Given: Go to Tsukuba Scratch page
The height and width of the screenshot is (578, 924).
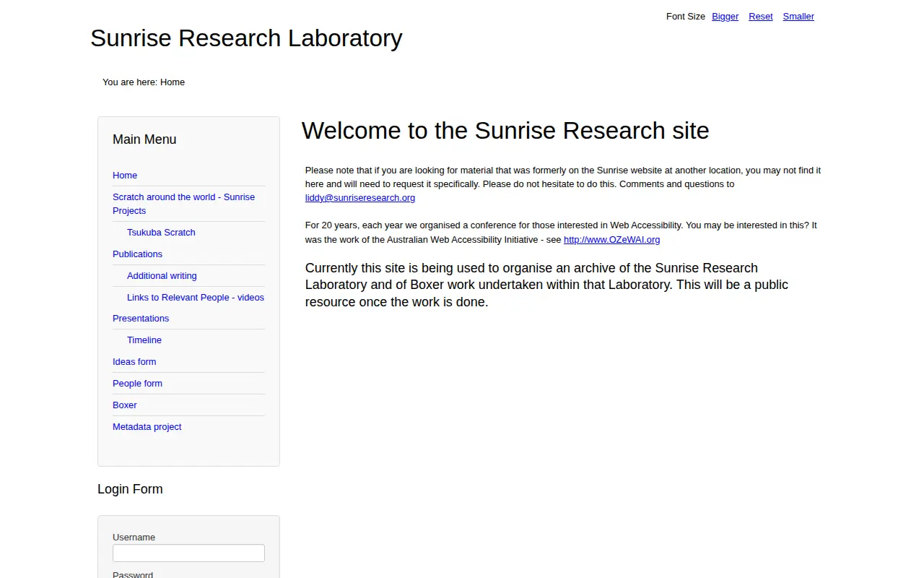Looking at the screenshot, I should point(161,233).
